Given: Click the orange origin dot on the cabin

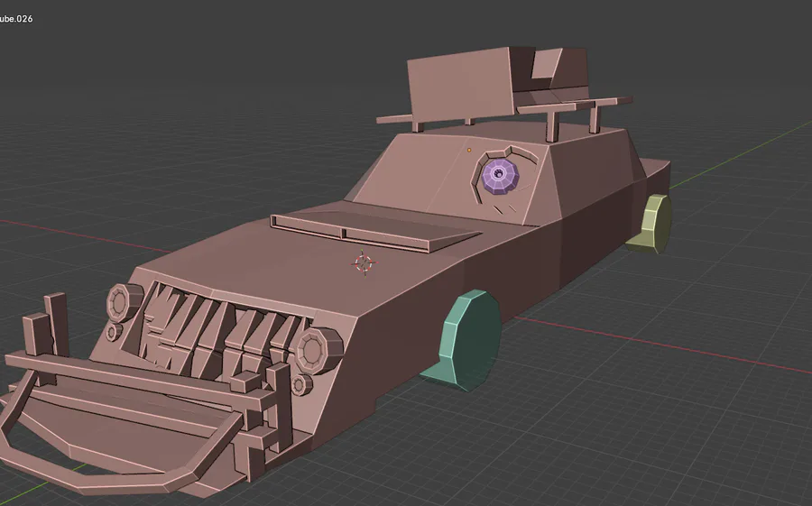Looking at the screenshot, I should pos(469,151).
